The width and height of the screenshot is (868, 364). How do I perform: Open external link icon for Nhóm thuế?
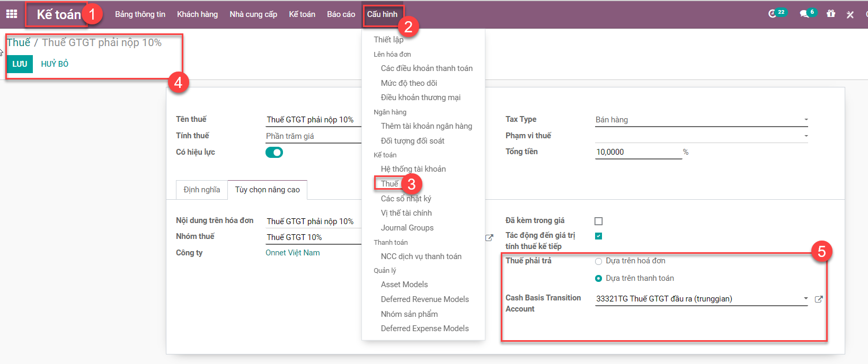pyautogui.click(x=489, y=238)
